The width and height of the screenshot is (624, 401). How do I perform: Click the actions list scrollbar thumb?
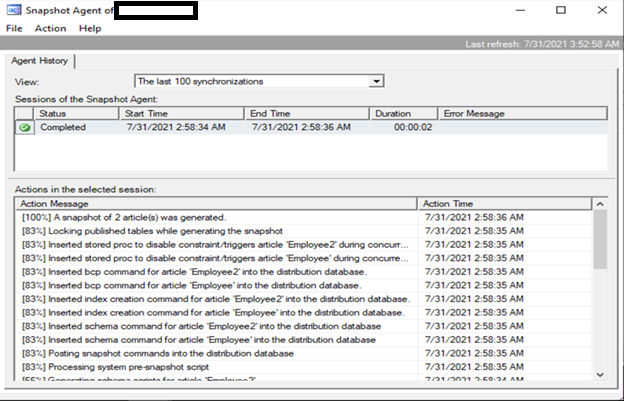[x=600, y=239]
